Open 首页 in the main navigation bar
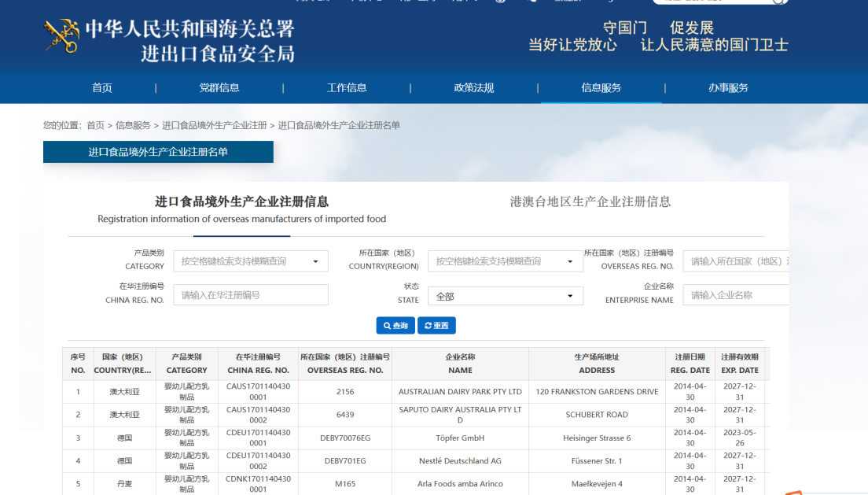The width and height of the screenshot is (868, 495). coord(102,88)
